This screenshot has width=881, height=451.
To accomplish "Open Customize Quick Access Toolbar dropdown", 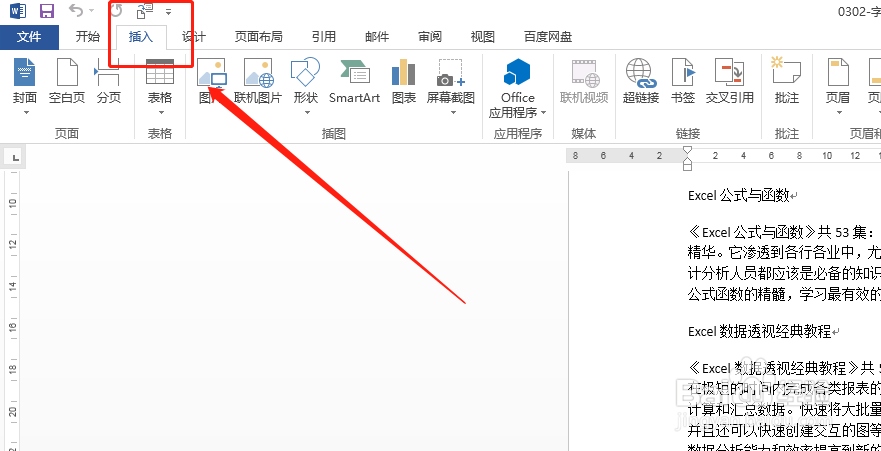I will point(168,11).
